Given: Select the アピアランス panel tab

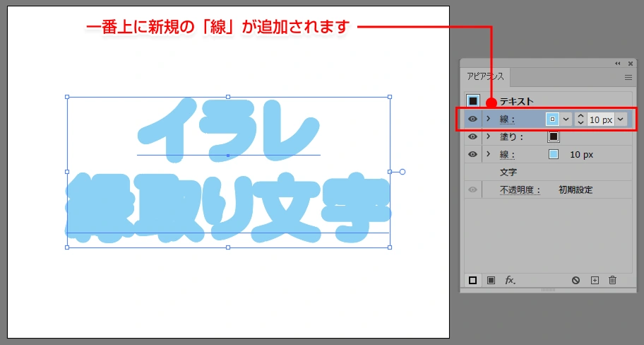Looking at the screenshot, I should coord(485,77).
